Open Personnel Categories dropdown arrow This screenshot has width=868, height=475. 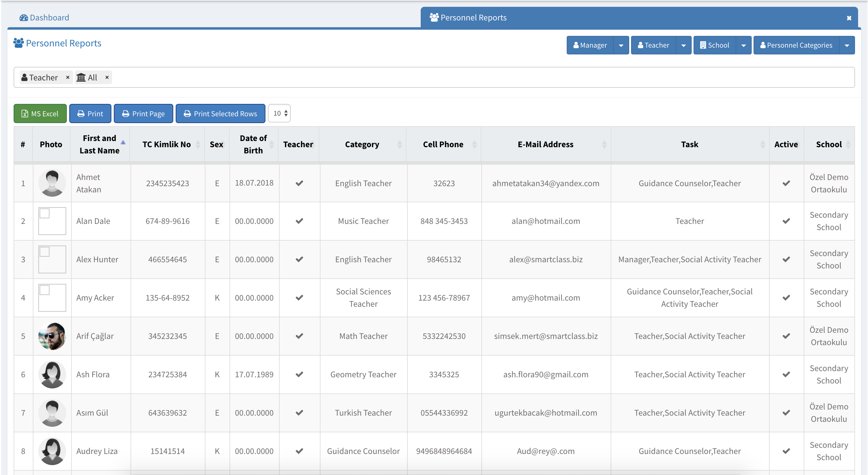point(846,45)
